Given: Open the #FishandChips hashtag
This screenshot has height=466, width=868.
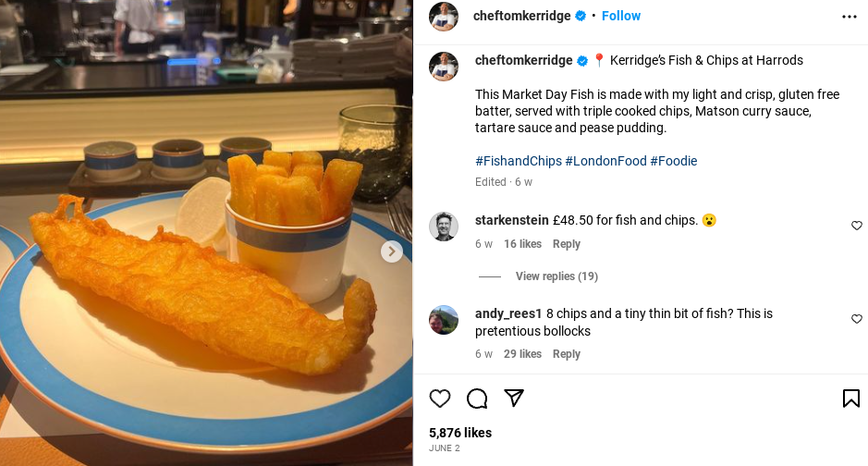Looking at the screenshot, I should pos(518,161).
